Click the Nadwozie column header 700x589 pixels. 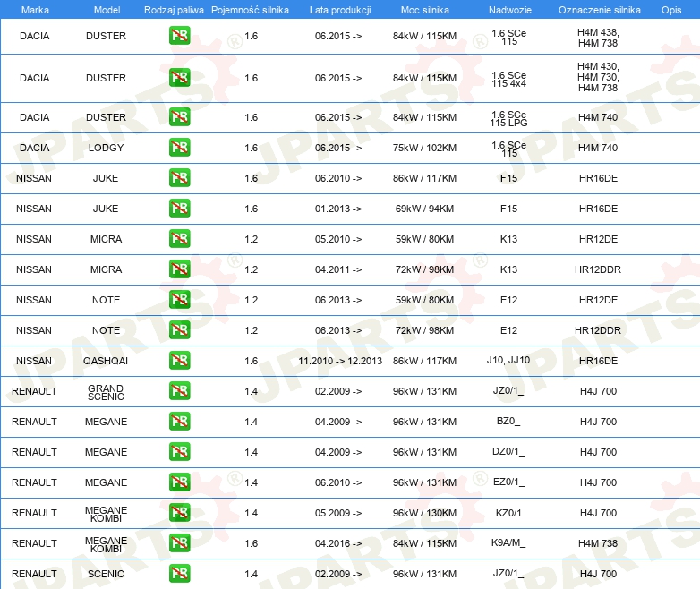point(510,10)
